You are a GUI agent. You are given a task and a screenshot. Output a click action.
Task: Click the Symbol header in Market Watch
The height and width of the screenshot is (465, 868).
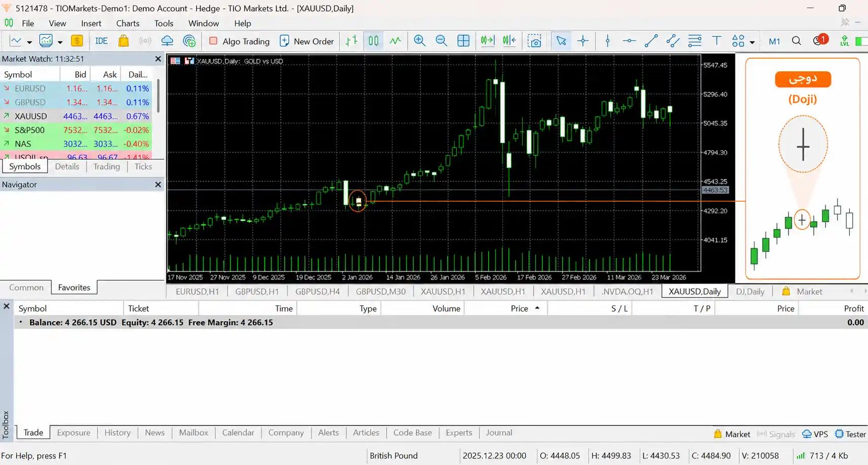30,74
